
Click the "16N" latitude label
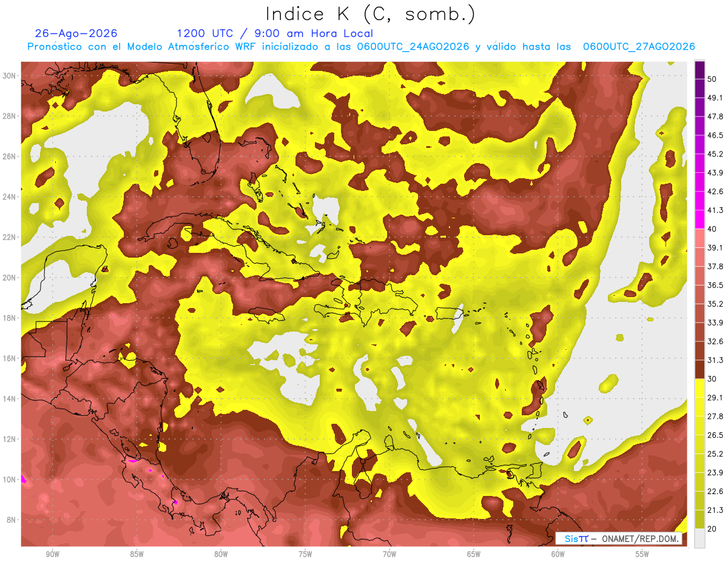(x=9, y=358)
